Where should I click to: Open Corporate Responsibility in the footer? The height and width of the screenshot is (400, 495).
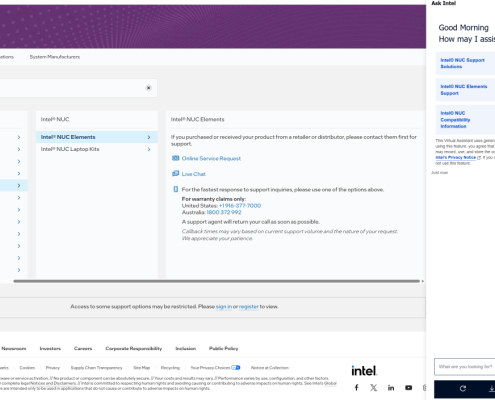[x=134, y=349]
